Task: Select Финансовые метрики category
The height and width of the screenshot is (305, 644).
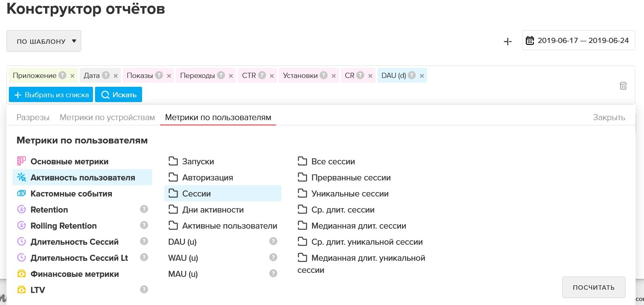Action: pos(74,274)
